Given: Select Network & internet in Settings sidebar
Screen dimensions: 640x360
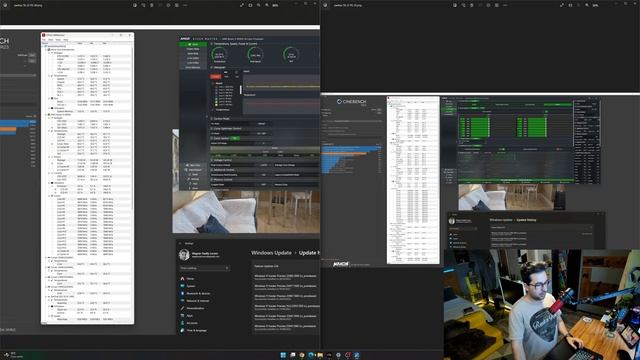Looking at the screenshot, I should pos(198,301).
